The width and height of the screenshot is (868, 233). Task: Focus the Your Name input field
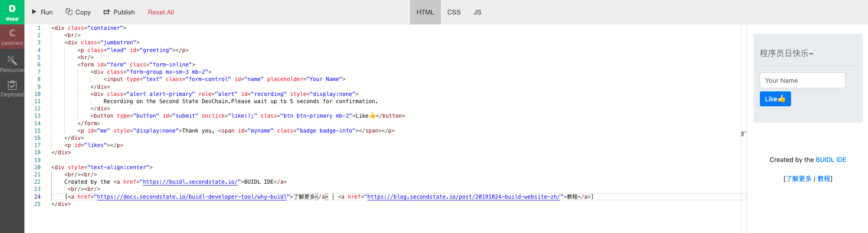click(x=802, y=81)
